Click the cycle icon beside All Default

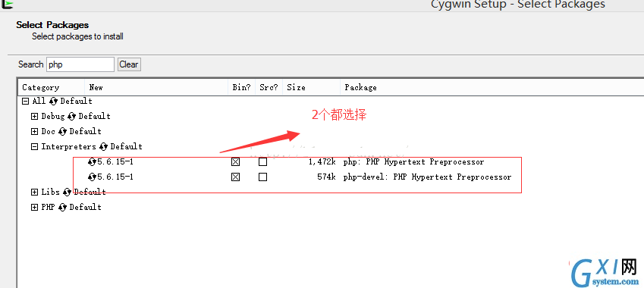(53, 101)
